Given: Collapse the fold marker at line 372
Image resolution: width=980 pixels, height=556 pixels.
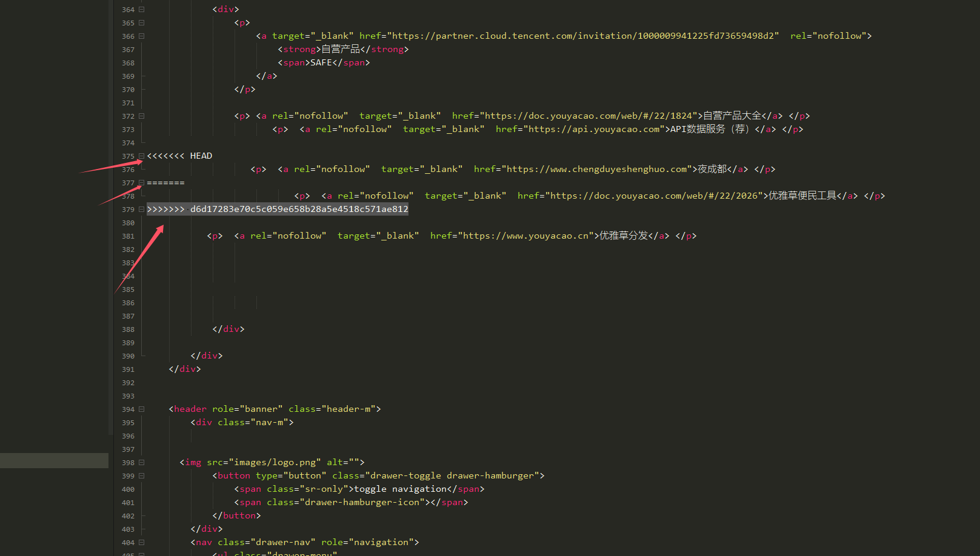Looking at the screenshot, I should click(141, 116).
